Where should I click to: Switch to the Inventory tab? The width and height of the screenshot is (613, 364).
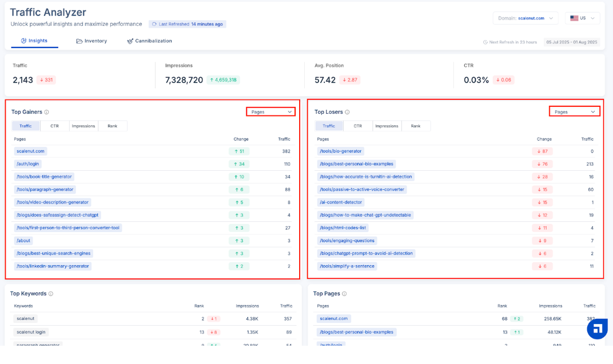(x=91, y=41)
